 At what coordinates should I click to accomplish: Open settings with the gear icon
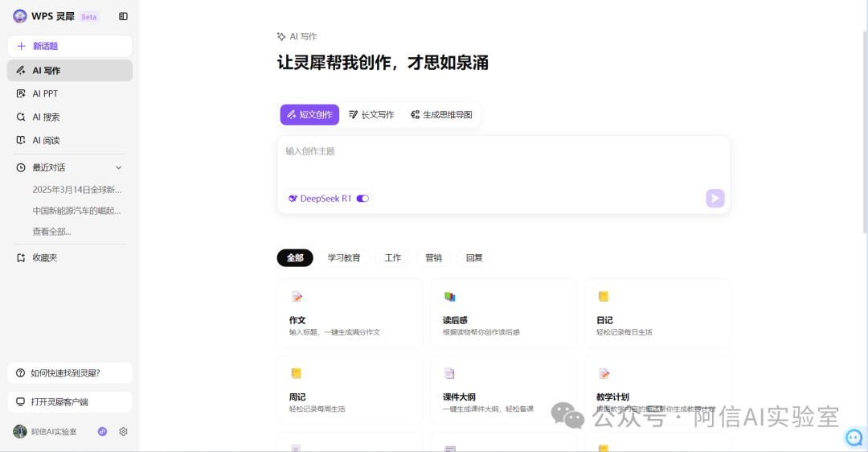(x=124, y=432)
